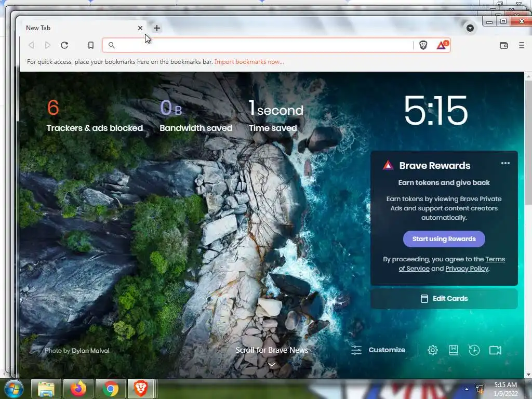Select the New Tab tab
This screenshot has width=532, height=399.
(x=82, y=28)
